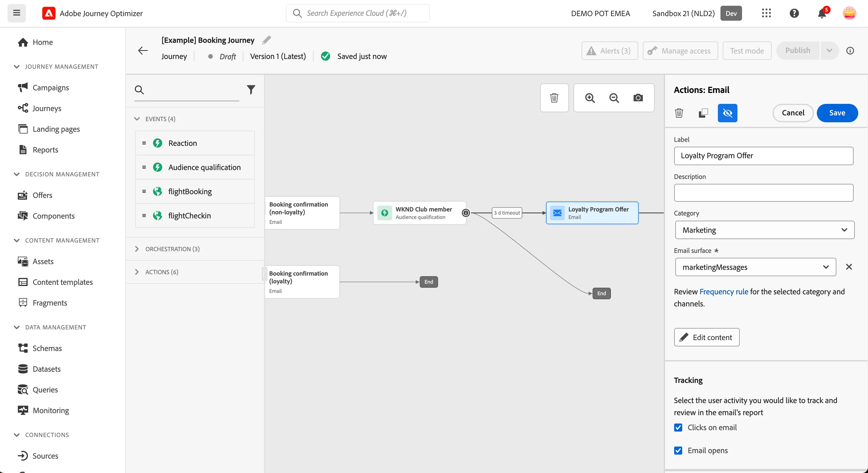Image resolution: width=868 pixels, height=473 pixels.
Task: Collapse the EVENTS (4) section
Action: (136, 119)
